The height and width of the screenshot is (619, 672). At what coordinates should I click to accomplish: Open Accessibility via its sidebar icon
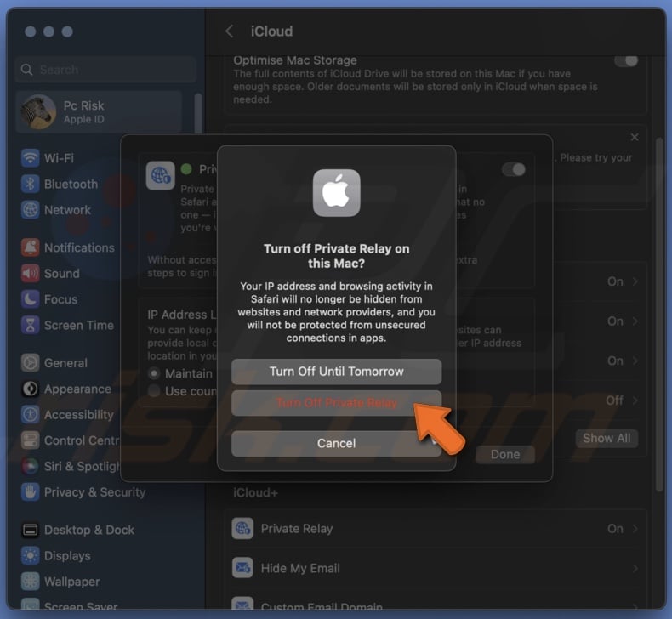pyautogui.click(x=30, y=414)
